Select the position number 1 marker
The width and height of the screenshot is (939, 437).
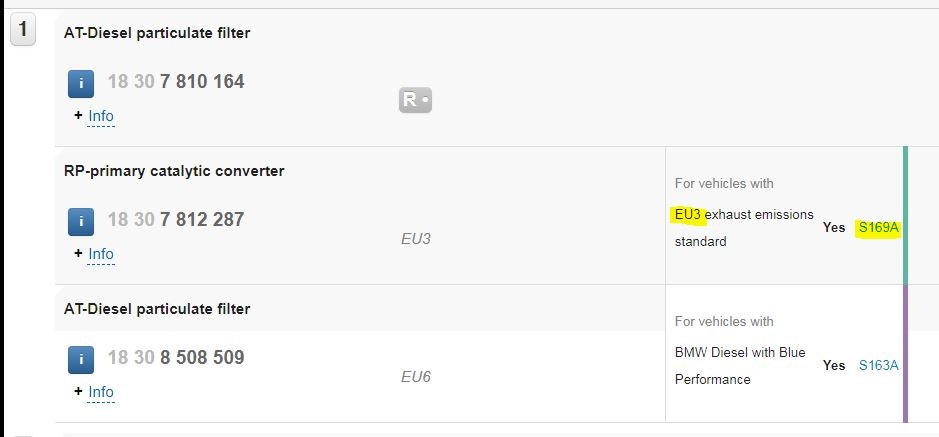point(23,29)
